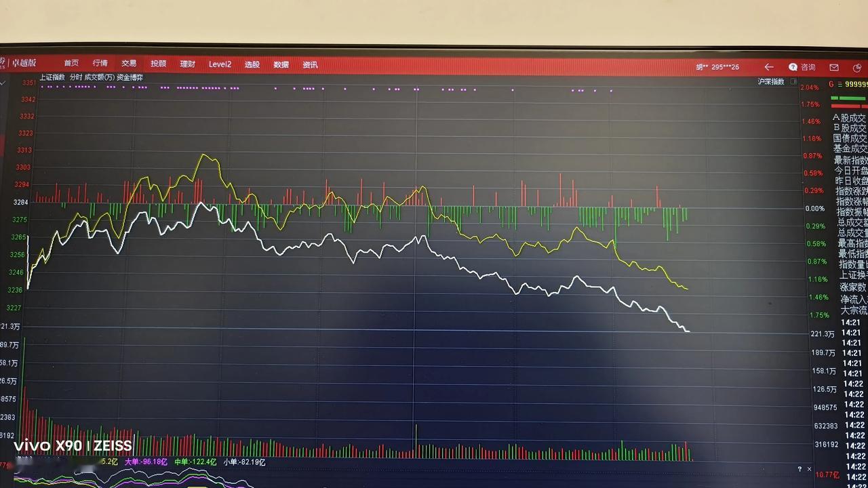Click the 大宗流 row
The height and width of the screenshot is (488, 868).
tap(854, 310)
